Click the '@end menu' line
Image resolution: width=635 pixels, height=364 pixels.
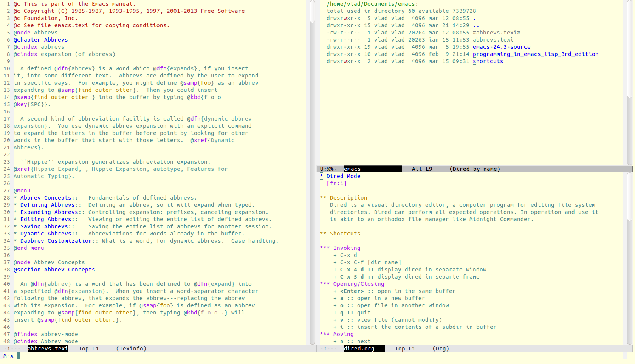tap(29, 248)
